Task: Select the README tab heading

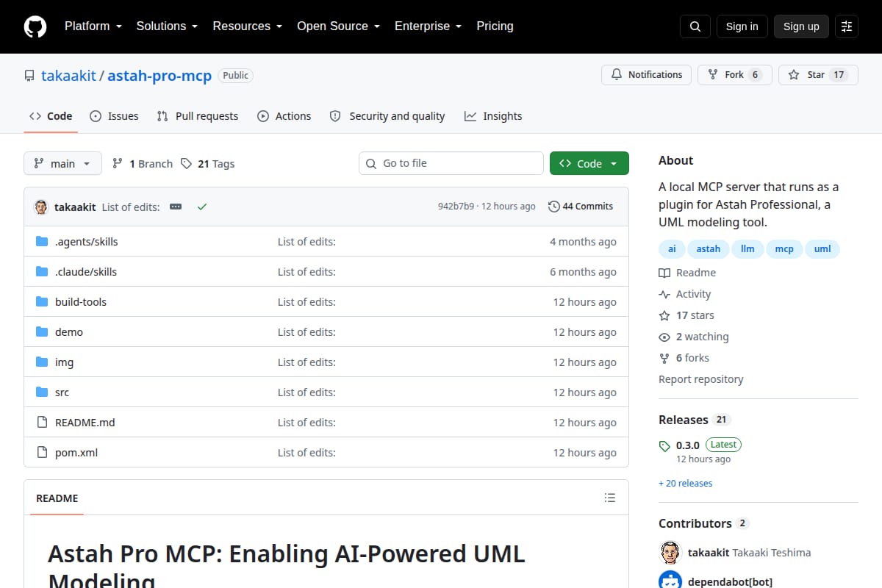Action: pos(57,498)
